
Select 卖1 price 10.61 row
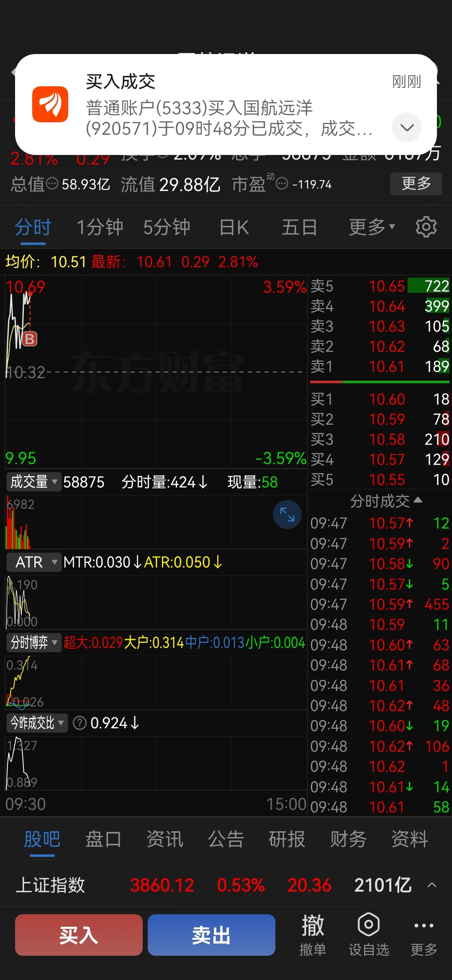tap(380, 366)
